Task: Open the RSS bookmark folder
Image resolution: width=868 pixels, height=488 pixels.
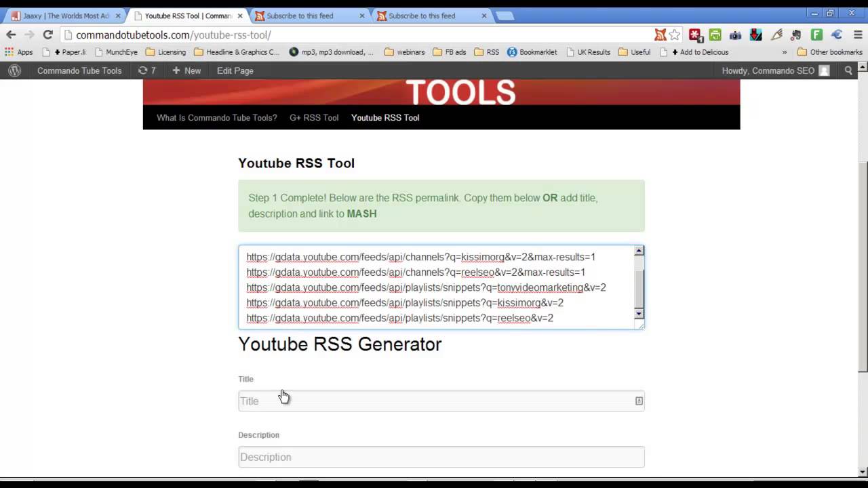Action: (486, 52)
